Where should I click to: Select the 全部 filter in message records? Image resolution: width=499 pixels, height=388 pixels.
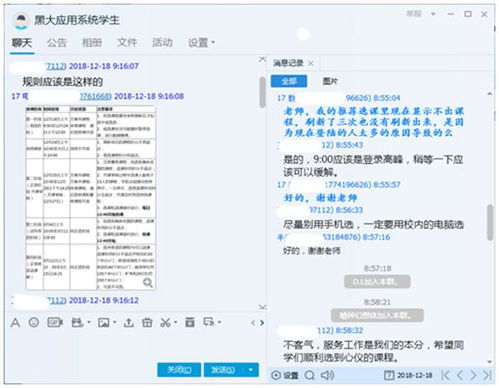pyautogui.click(x=289, y=81)
